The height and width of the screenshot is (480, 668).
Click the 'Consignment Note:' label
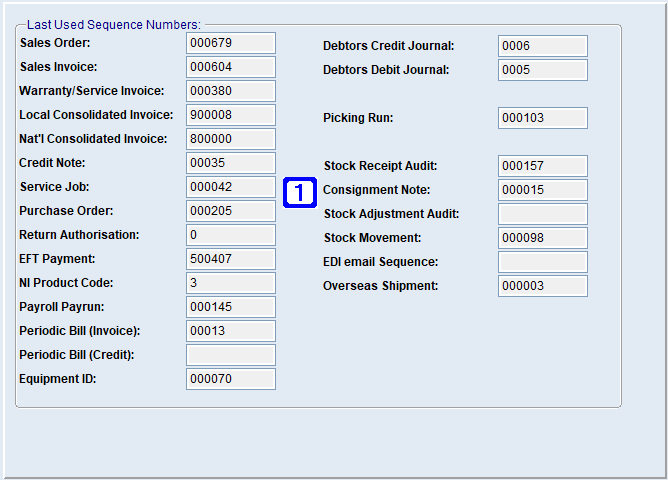click(377, 190)
